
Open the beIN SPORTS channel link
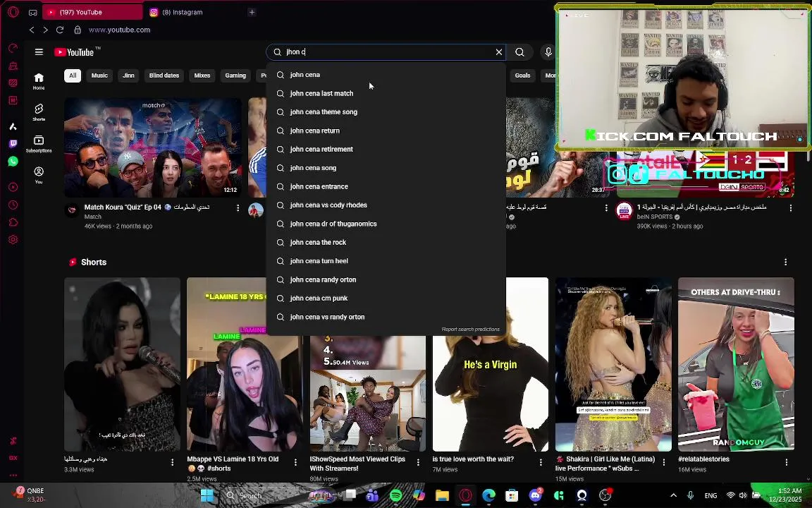point(655,217)
